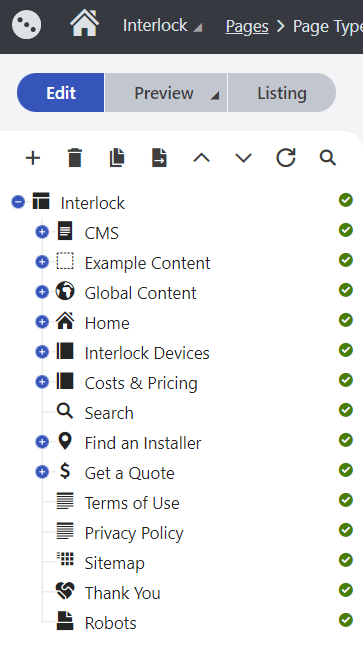Click the published checkmark for Search

(346, 410)
